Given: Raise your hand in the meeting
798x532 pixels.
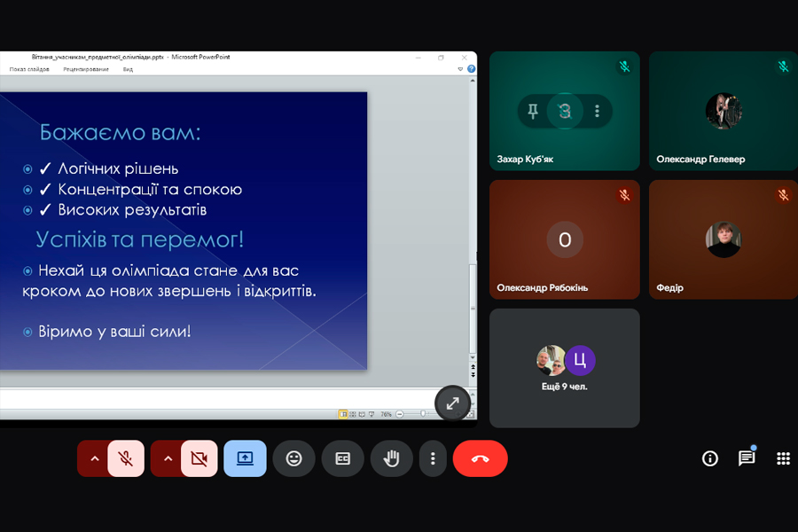Looking at the screenshot, I should 391,458.
